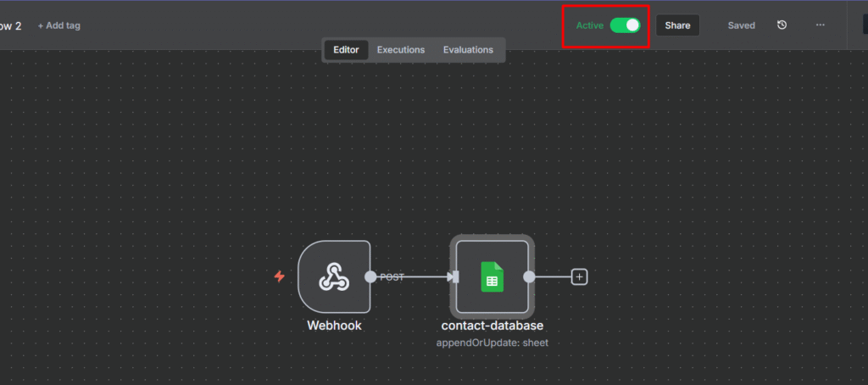Click the Saved status label
Viewport: 868px width, 385px height.
741,25
